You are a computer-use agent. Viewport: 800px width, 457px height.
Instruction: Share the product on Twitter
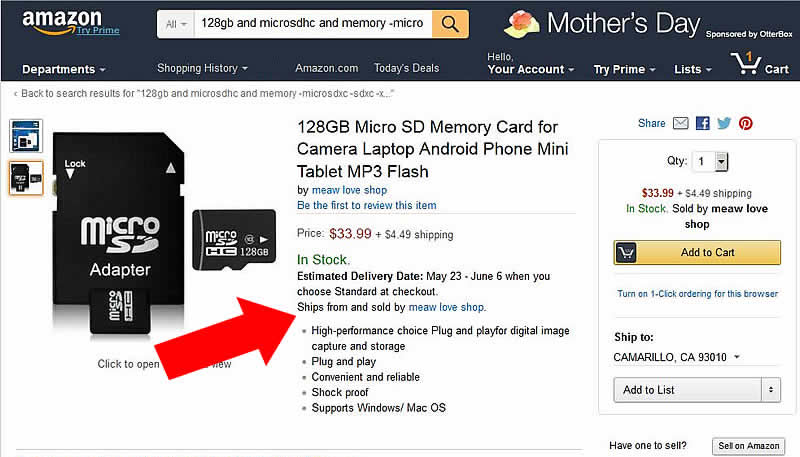tap(724, 124)
